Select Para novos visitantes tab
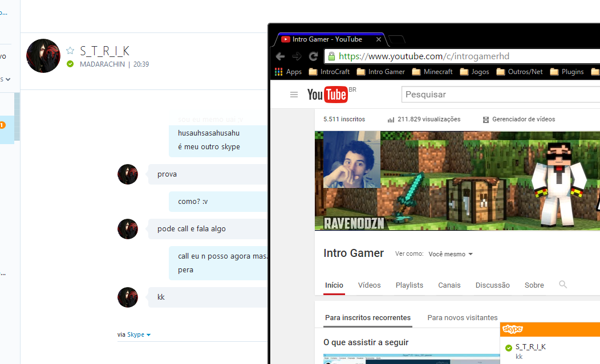 pyautogui.click(x=462, y=318)
